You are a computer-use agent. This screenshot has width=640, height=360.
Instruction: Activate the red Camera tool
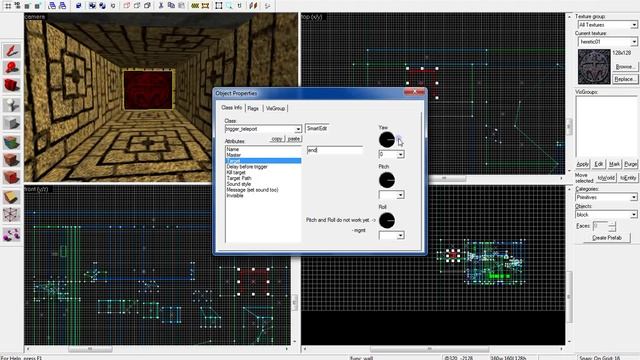pyautogui.click(x=11, y=86)
